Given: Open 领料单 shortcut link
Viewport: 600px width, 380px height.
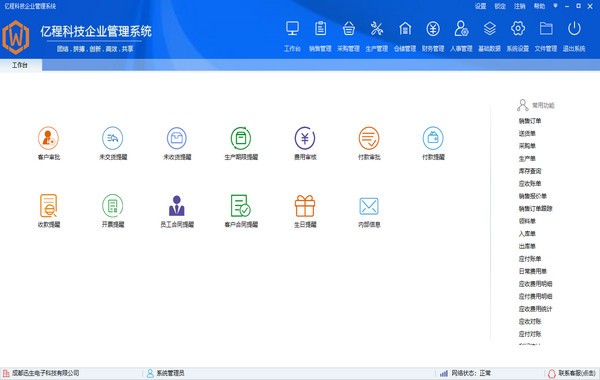Looking at the screenshot, I should (x=527, y=221).
